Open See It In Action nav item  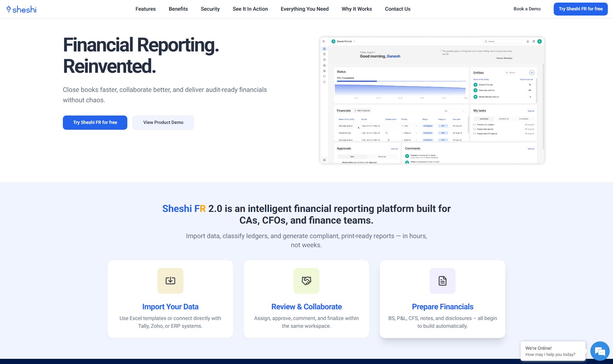[x=250, y=9]
